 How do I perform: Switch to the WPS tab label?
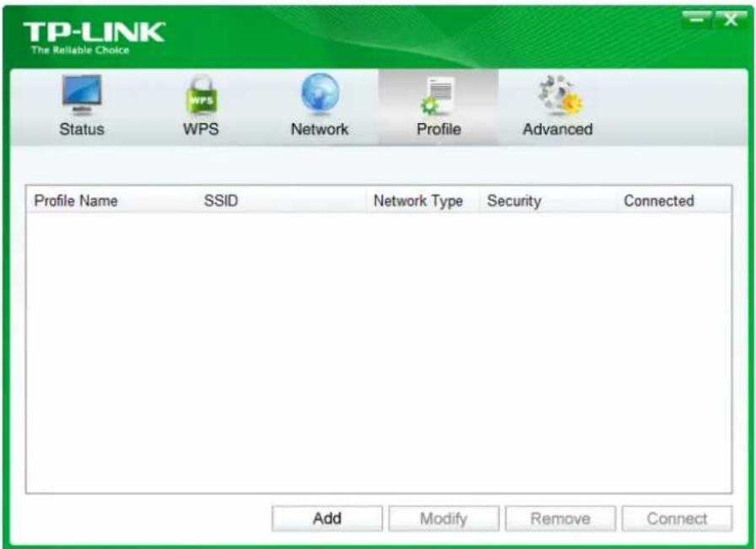[x=201, y=129]
